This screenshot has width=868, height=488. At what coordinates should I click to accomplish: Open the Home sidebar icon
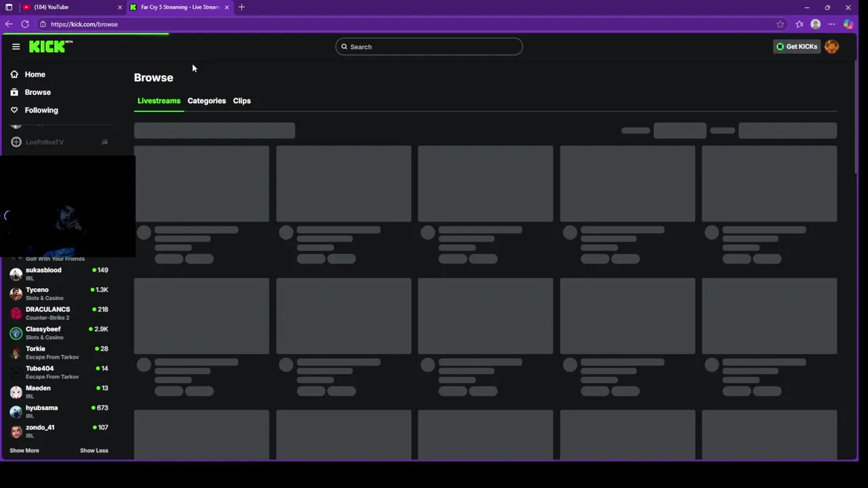(14, 75)
